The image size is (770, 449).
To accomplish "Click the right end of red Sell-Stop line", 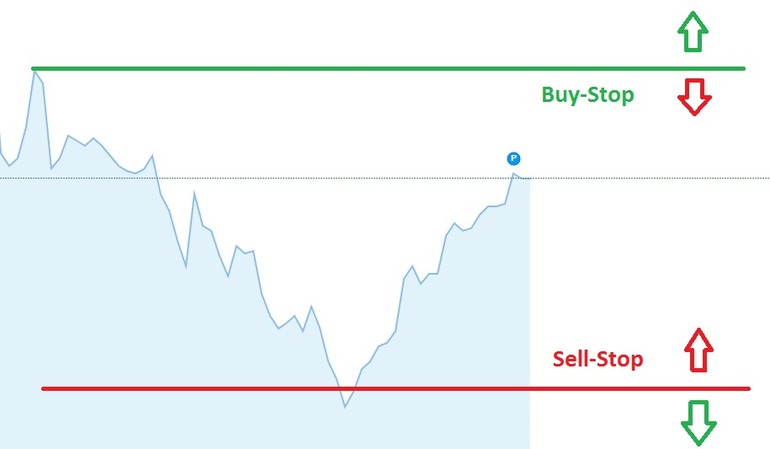I will pyautogui.click(x=748, y=389).
